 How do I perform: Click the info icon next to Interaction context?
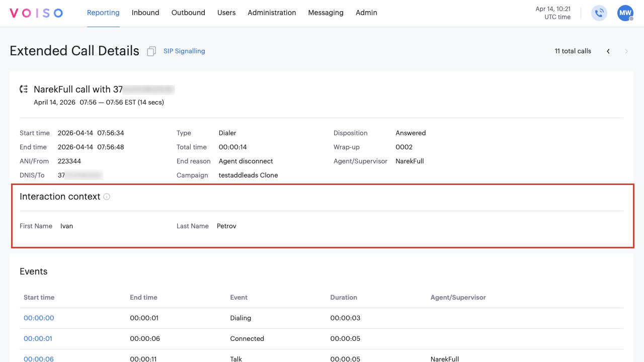pos(107,197)
